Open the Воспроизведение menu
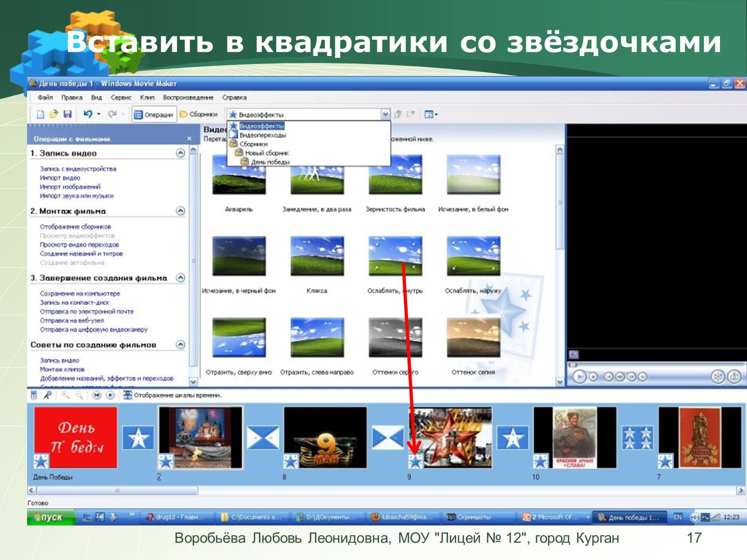Screen dimensions: 747x560 [188, 98]
